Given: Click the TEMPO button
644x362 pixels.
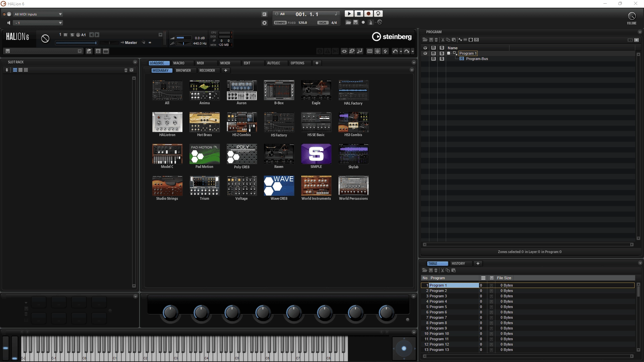Looking at the screenshot, I should (280, 23).
